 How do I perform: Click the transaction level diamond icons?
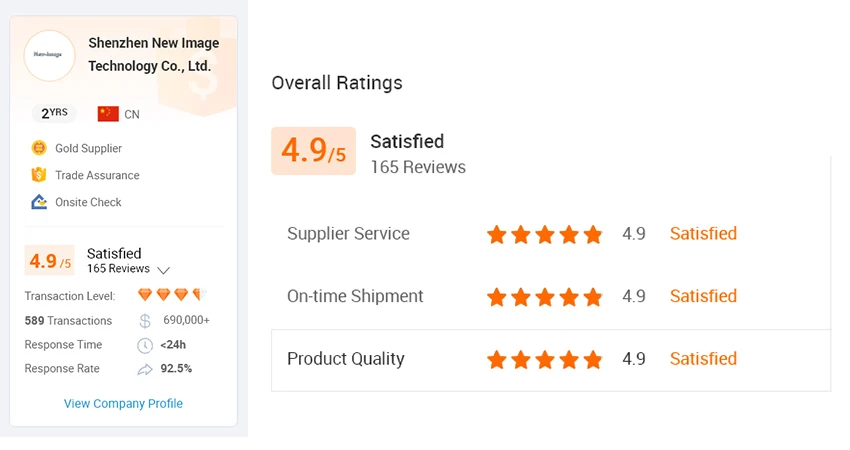pyautogui.click(x=172, y=295)
